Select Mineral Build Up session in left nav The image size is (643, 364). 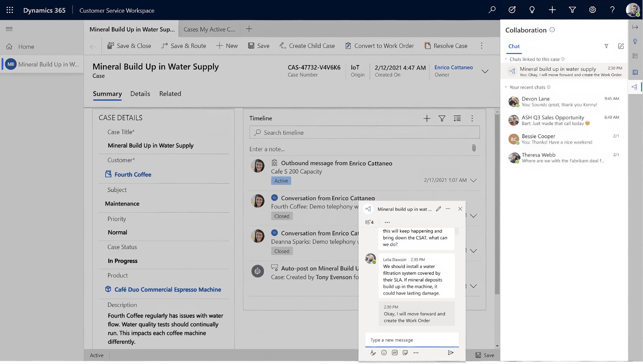[x=42, y=64]
